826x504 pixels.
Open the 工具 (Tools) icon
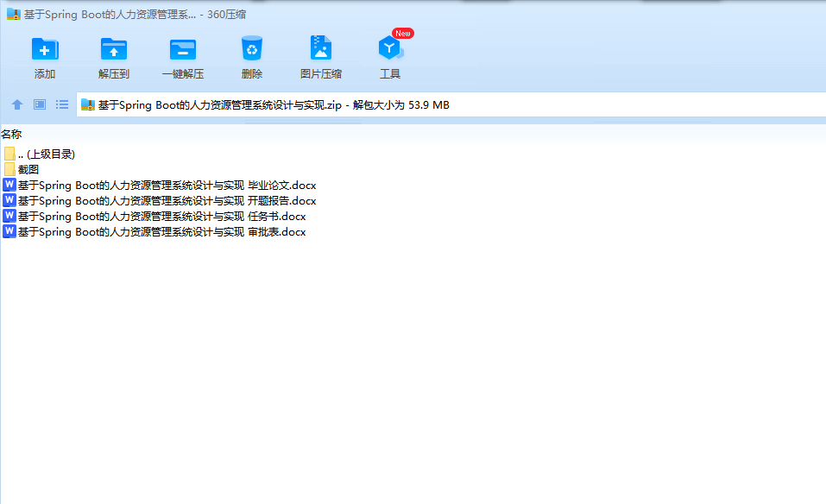click(x=390, y=48)
